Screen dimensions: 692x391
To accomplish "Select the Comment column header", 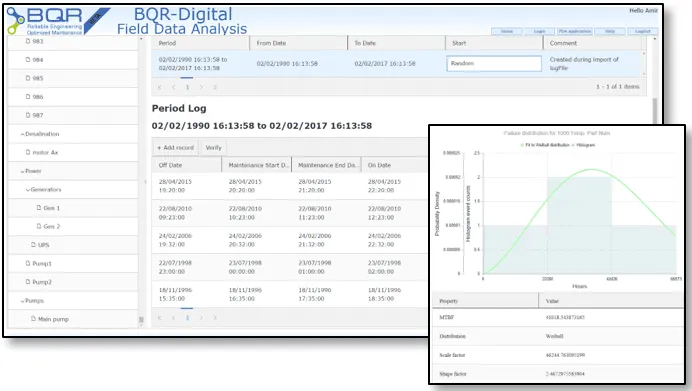I will tap(592, 43).
